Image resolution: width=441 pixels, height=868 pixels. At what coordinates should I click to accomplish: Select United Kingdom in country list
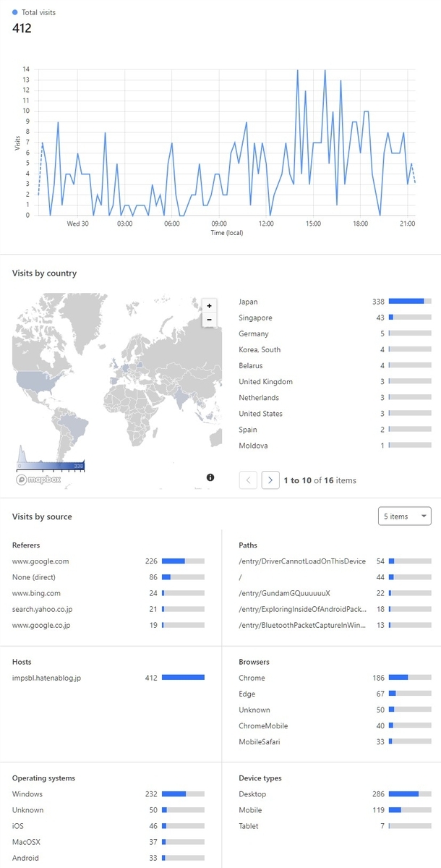(335, 381)
